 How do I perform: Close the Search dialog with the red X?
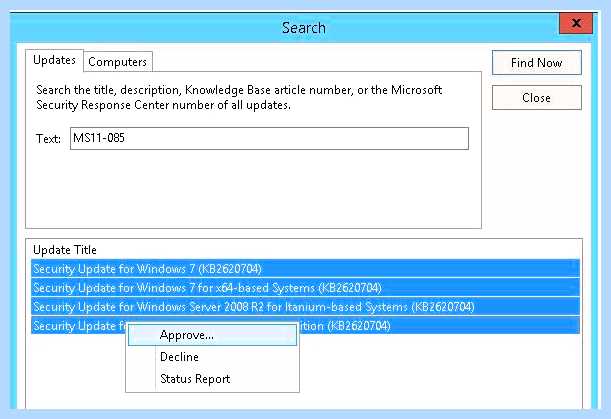point(576,23)
